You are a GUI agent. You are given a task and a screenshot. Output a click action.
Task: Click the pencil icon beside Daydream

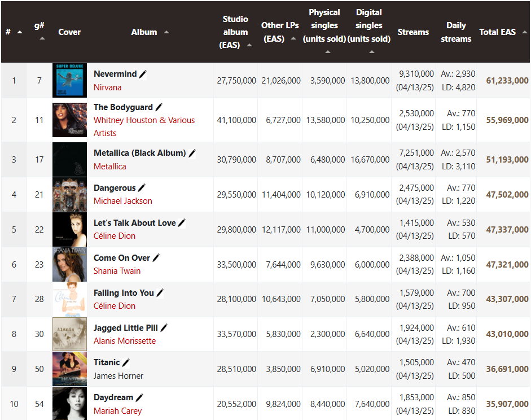[x=139, y=397]
